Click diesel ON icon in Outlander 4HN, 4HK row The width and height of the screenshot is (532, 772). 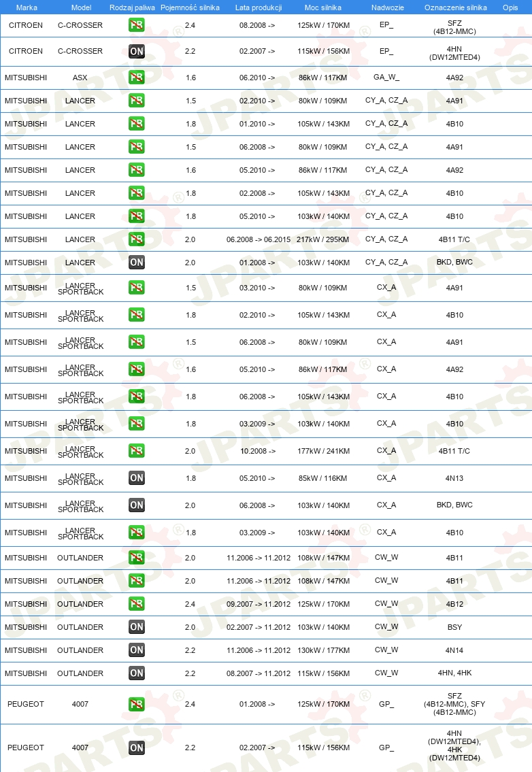137,673
